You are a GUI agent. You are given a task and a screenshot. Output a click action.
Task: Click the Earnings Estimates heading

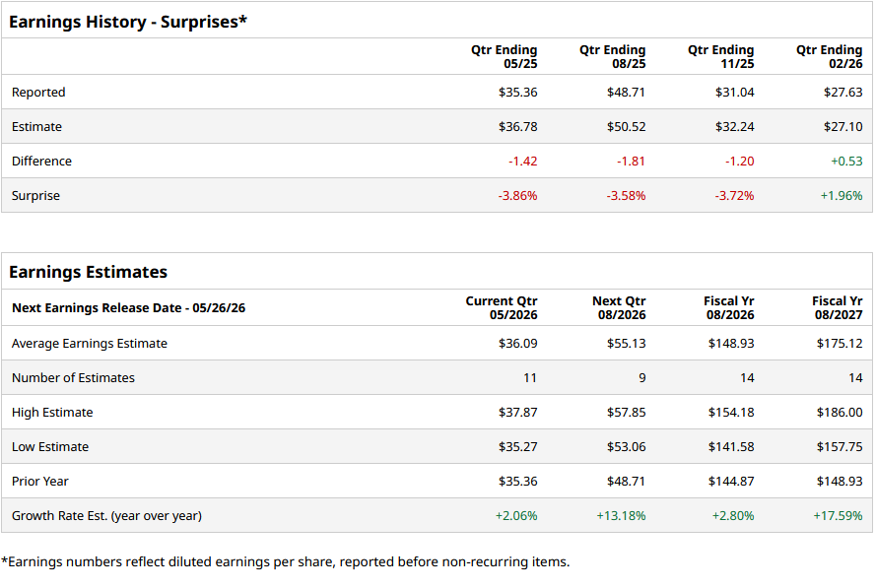(89, 272)
